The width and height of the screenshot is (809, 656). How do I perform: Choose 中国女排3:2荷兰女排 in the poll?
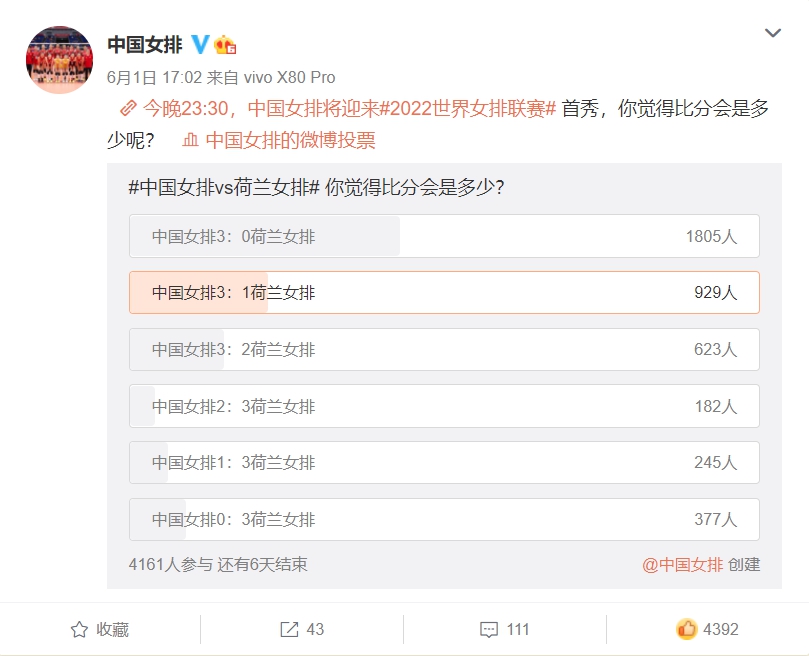[444, 350]
